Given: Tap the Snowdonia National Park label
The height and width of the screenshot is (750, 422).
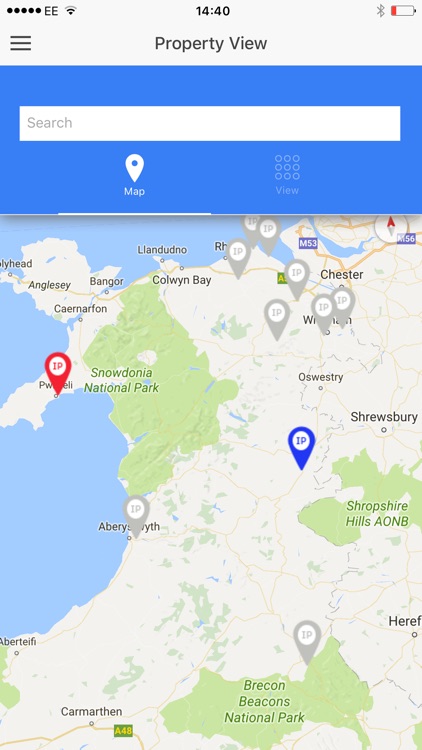Looking at the screenshot, I should click(121, 380).
